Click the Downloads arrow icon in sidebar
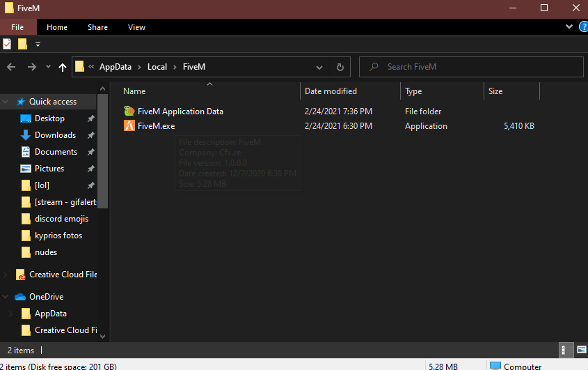The width and height of the screenshot is (588, 370). pos(26,135)
